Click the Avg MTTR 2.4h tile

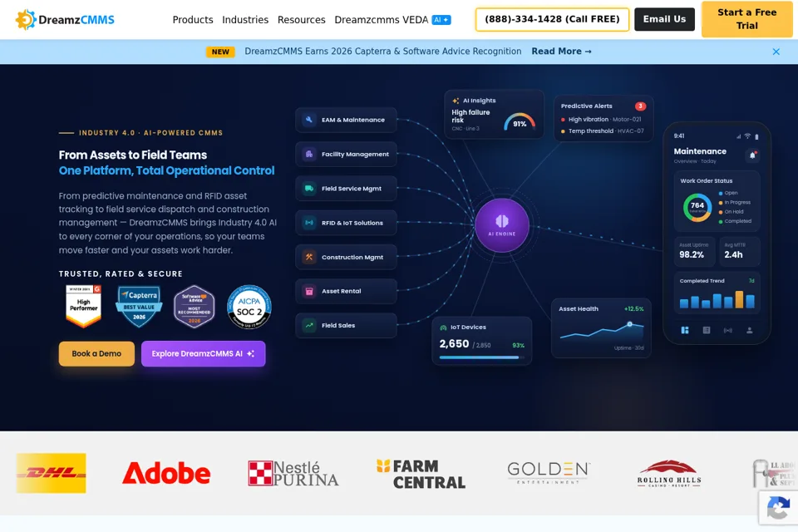(740, 251)
